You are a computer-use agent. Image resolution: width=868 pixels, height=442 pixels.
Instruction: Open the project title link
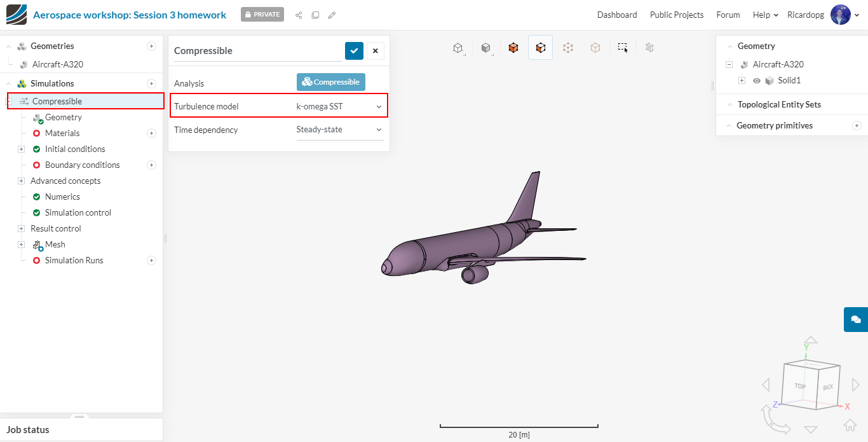point(130,15)
